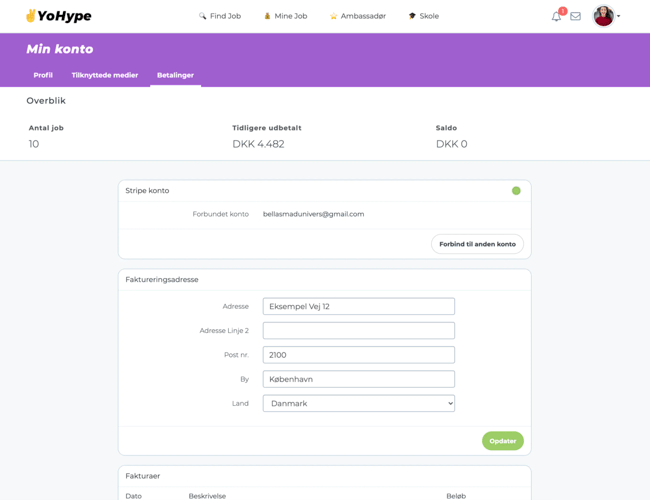The height and width of the screenshot is (500, 650).
Task: Click the Fakturaer section heading
Action: pyautogui.click(x=143, y=476)
